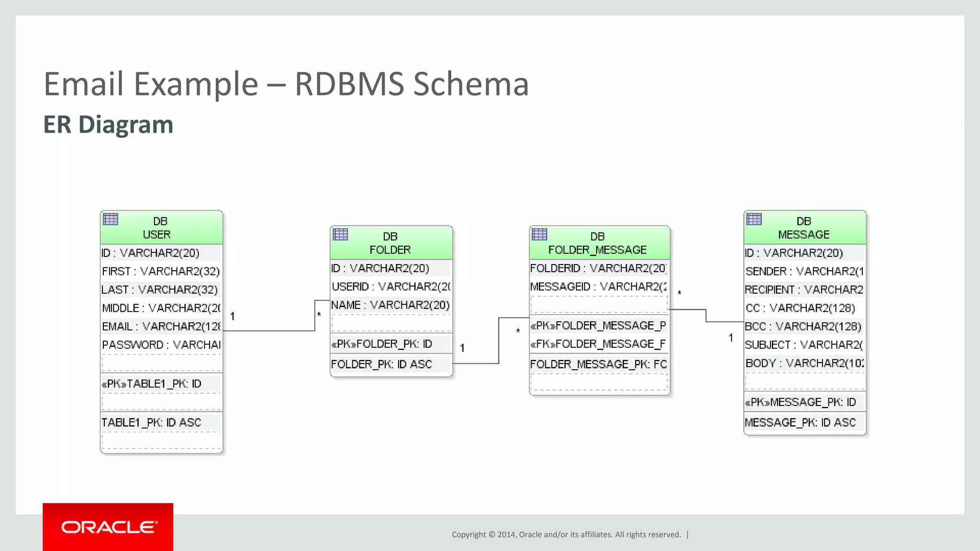Click the MESSAGE_PK: ID ASC index row

[x=800, y=423]
